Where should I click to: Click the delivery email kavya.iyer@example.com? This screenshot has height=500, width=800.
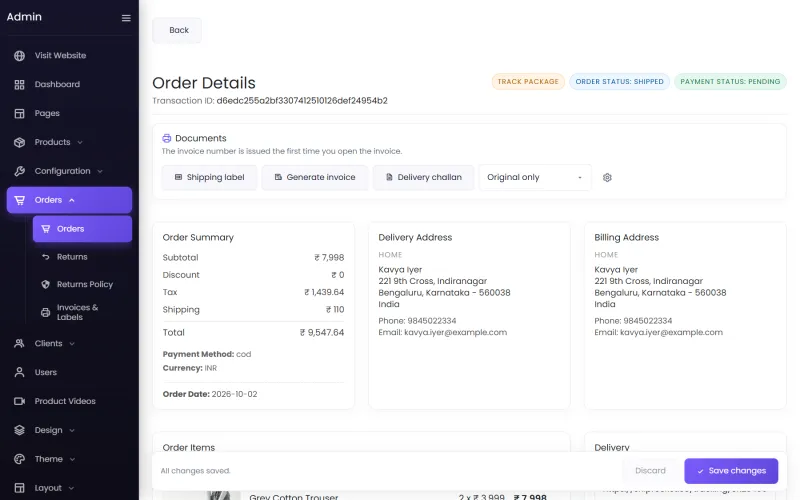pos(456,332)
